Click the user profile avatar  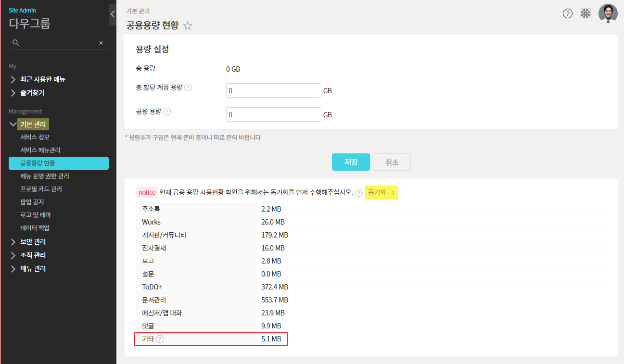(608, 13)
